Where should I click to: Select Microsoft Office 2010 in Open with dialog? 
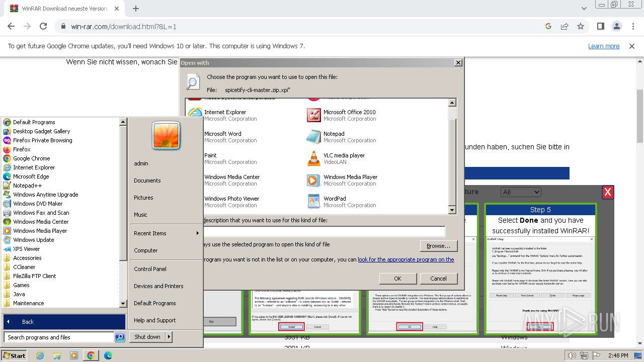[x=341, y=115]
